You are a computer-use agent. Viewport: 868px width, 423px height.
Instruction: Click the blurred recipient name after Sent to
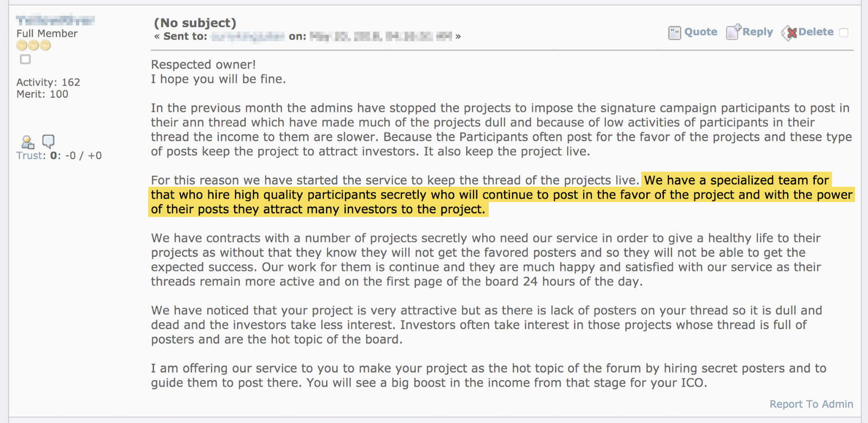coord(248,36)
